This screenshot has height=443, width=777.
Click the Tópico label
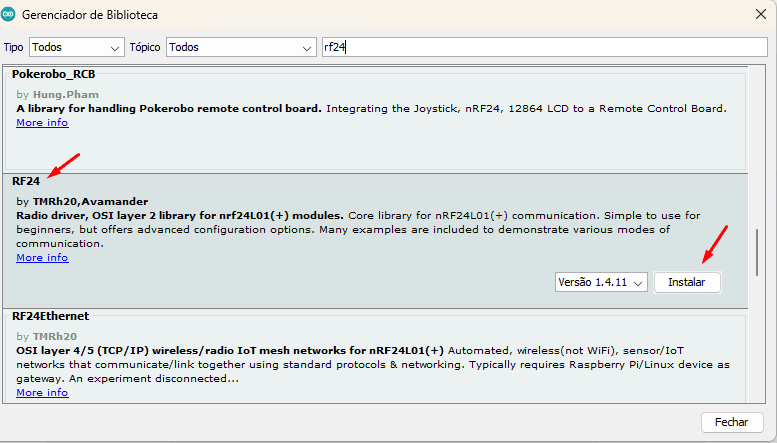[145, 48]
